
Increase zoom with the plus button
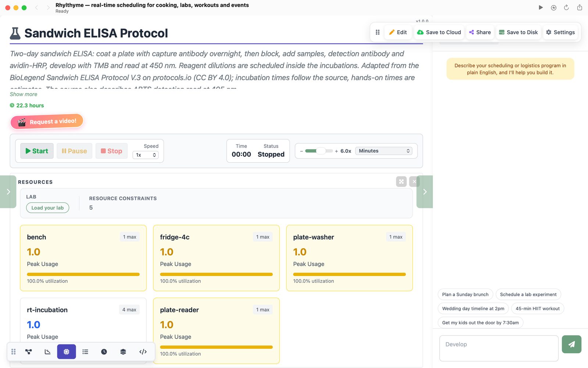pyautogui.click(x=336, y=151)
